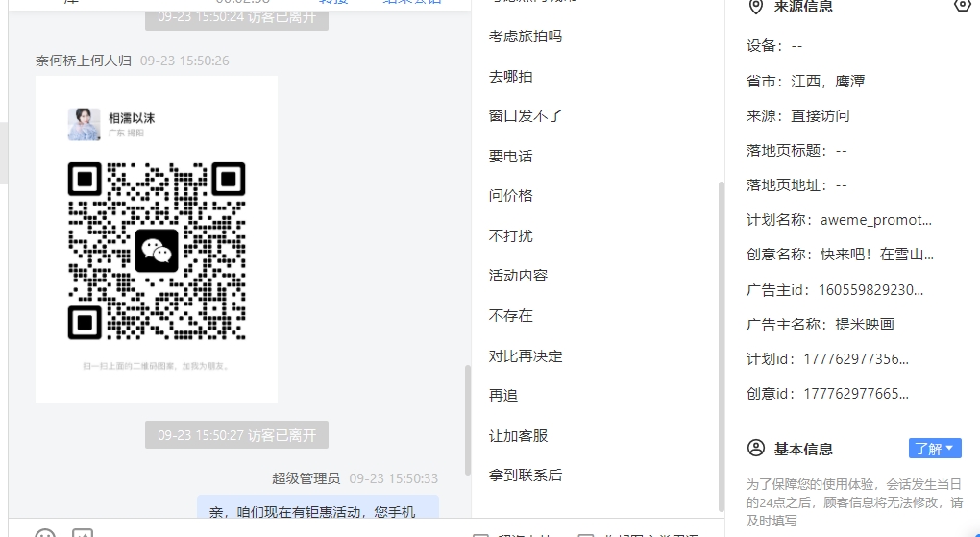Choose the 活动内容 quick reply

518,275
